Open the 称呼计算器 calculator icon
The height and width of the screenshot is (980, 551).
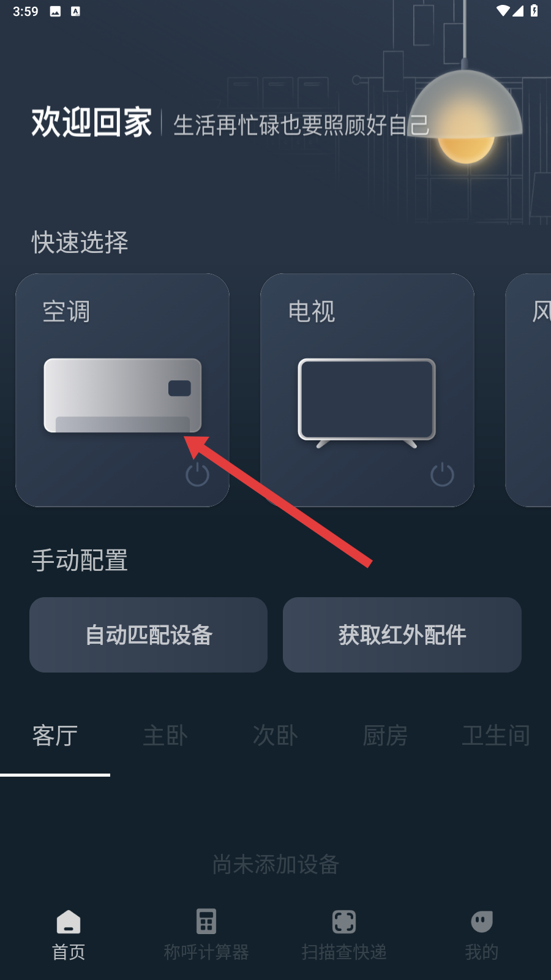pyautogui.click(x=206, y=921)
